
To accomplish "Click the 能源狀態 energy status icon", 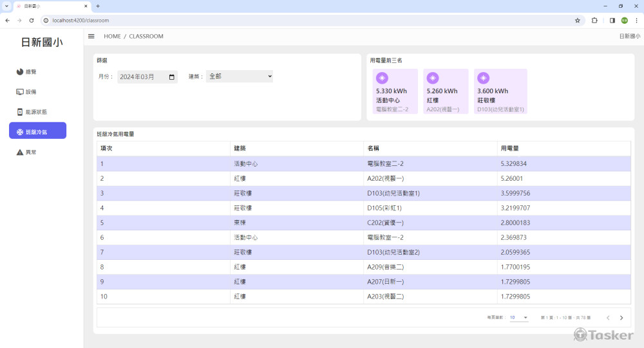I will tap(20, 112).
